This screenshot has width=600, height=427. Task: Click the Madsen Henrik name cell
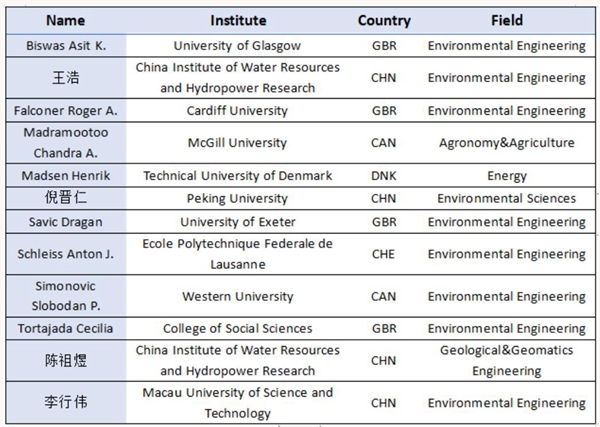pyautogui.click(x=65, y=175)
